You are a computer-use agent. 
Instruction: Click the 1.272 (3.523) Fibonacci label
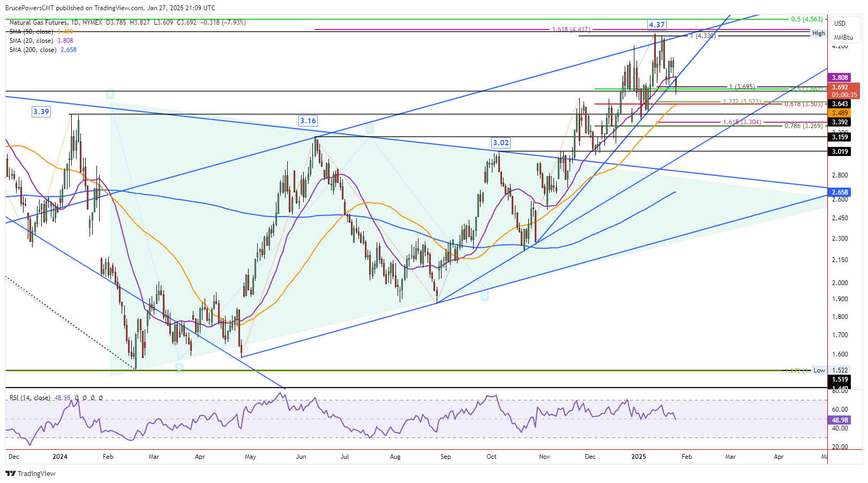742,101
